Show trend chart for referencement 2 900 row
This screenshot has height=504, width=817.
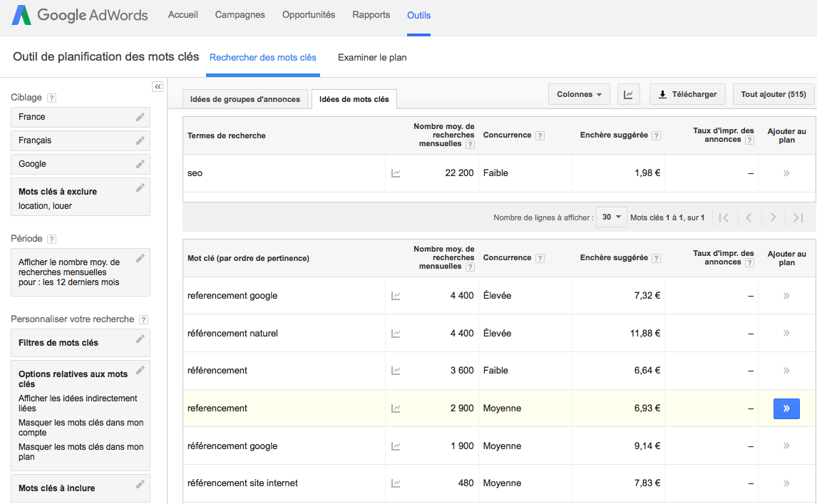pyautogui.click(x=396, y=408)
